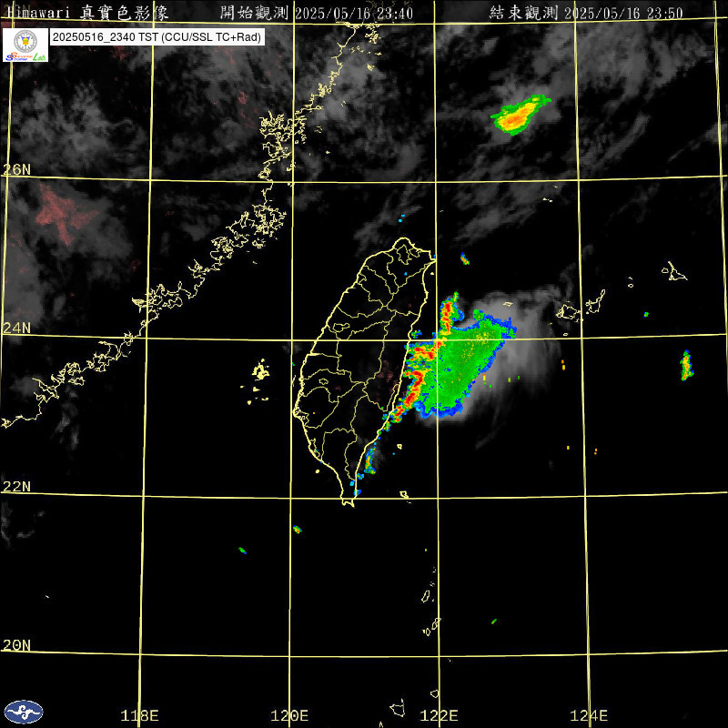This screenshot has width=728, height=728.
Task: Click the orange radar echo cell north of 26N
Action: pyautogui.click(x=519, y=115)
